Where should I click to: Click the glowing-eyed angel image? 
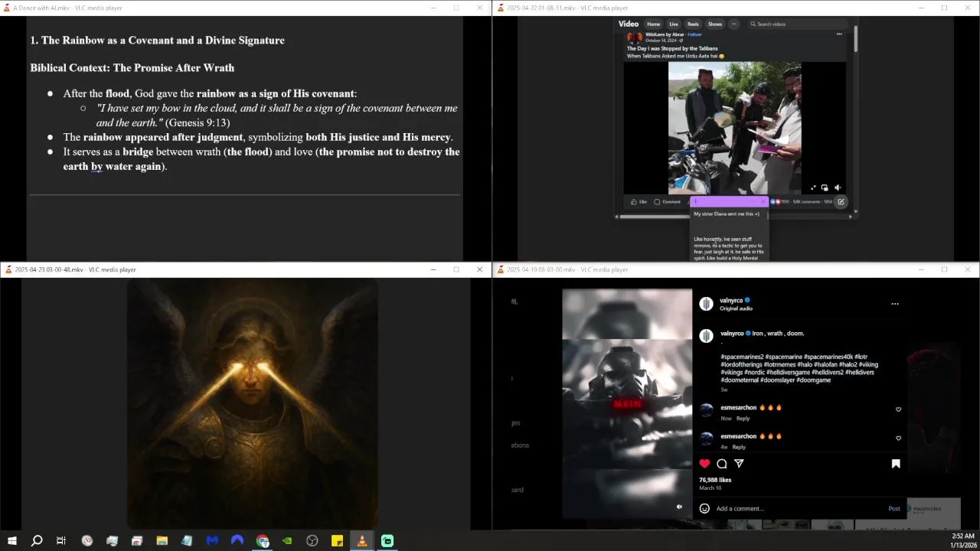click(253, 403)
